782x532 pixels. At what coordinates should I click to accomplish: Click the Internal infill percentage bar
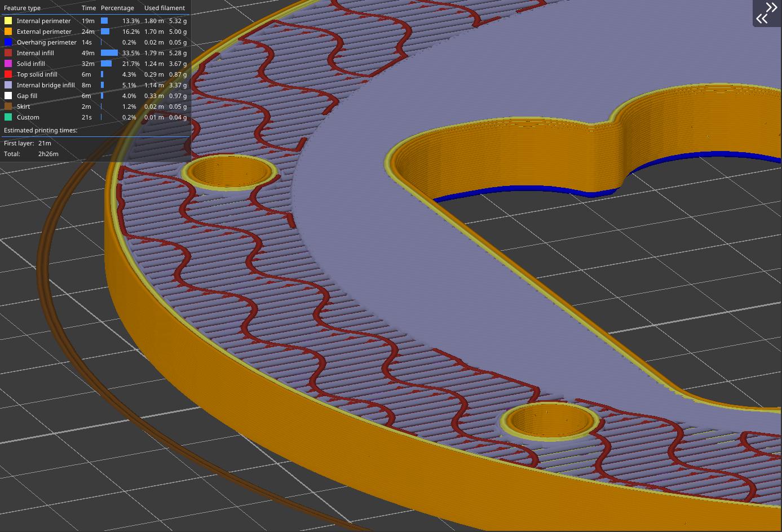click(109, 53)
